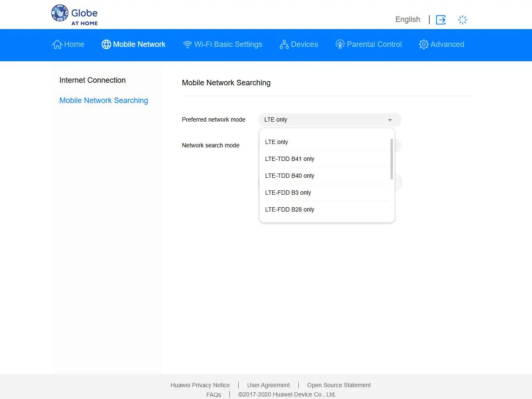Viewport: 532px width, 399px height.
Task: Open the Open Source Statement link
Action: 339,385
